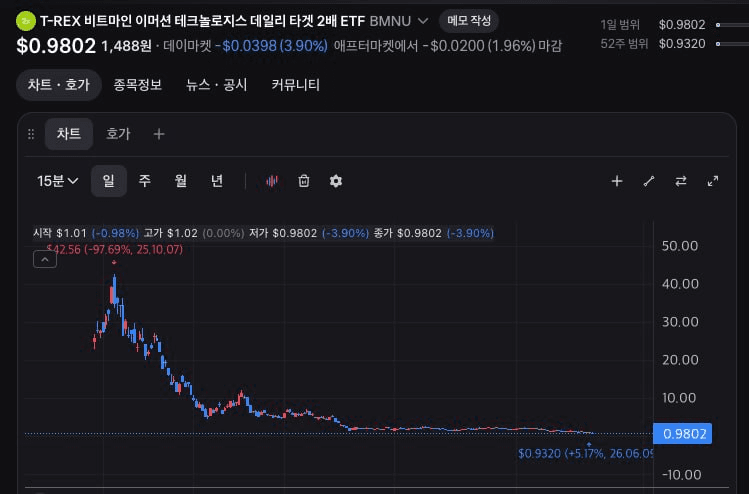The height and width of the screenshot is (494, 749).
Task: Click the 10.00 price axis label
Action: [x=679, y=398]
